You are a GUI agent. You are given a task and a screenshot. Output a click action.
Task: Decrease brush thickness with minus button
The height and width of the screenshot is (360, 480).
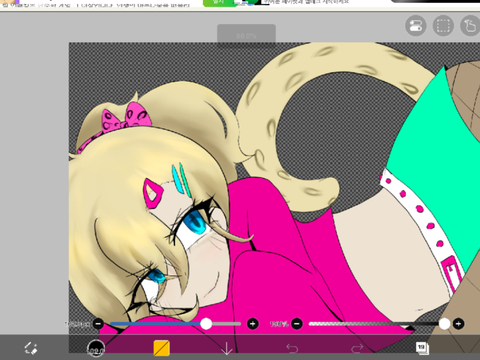(x=98, y=323)
